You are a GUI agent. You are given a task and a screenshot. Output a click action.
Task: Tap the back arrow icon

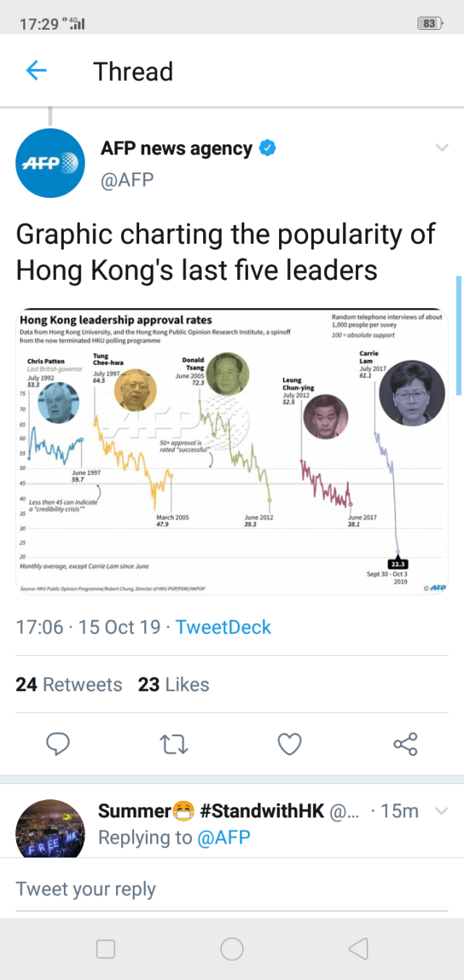[x=36, y=70]
